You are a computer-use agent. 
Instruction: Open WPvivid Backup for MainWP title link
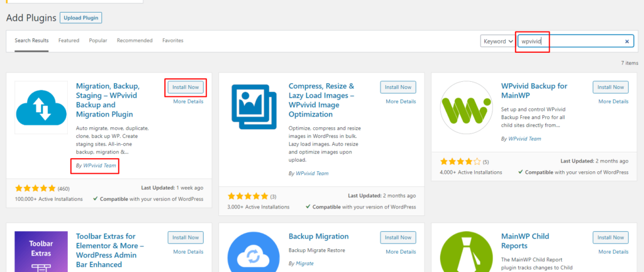(x=535, y=91)
